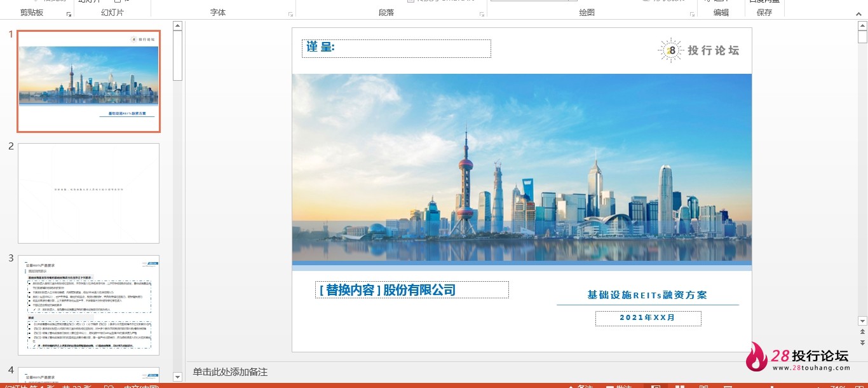Select the 基础设施REITs融资方案 title text
Viewport: 868px width, 388px height.
(x=648, y=295)
